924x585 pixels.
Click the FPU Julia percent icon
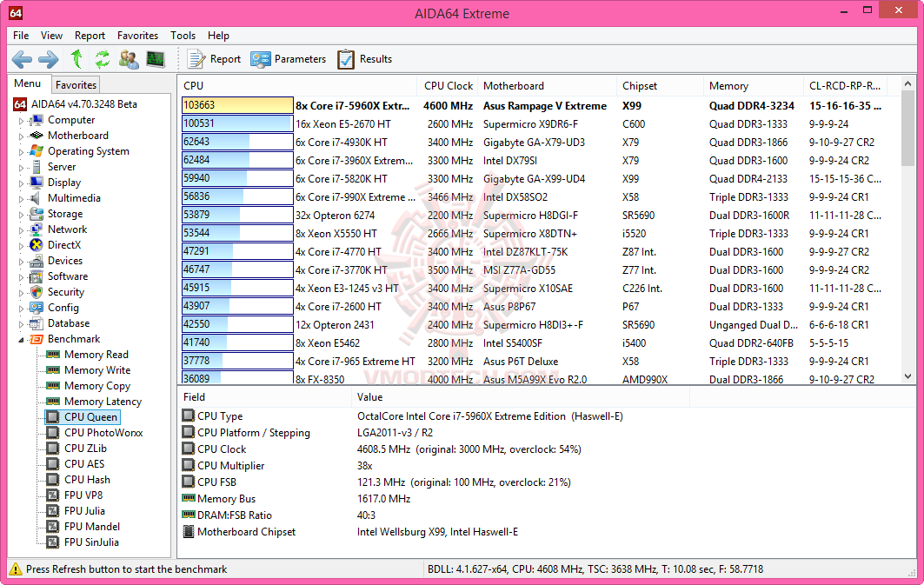(x=53, y=511)
